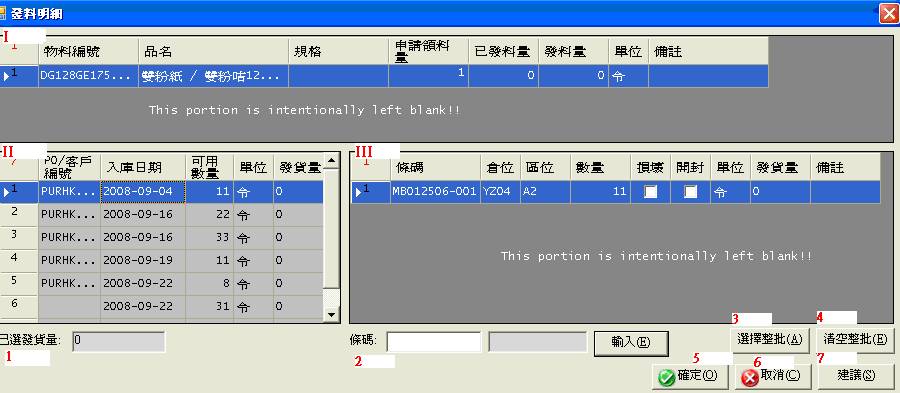Click the 輸入(E) button
Viewport: 900px width, 393px height.
pyautogui.click(x=631, y=343)
